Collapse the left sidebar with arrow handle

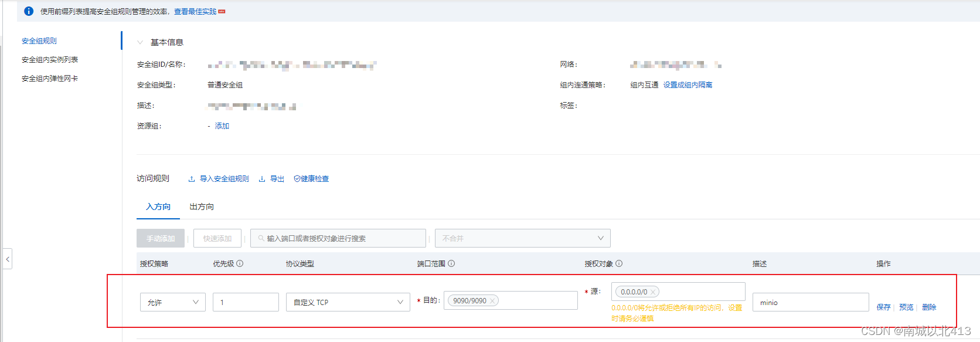pyautogui.click(x=8, y=259)
